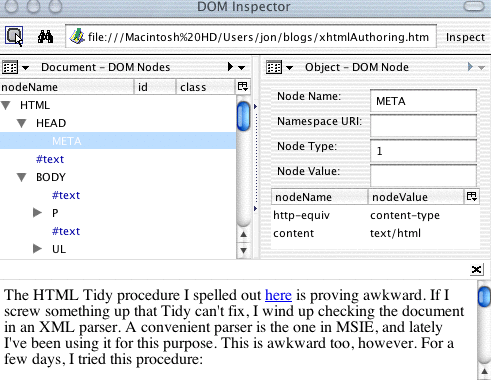The image size is (491, 380).
Task: Activate the select-element-by-click tool icon
Action: [x=14, y=36]
